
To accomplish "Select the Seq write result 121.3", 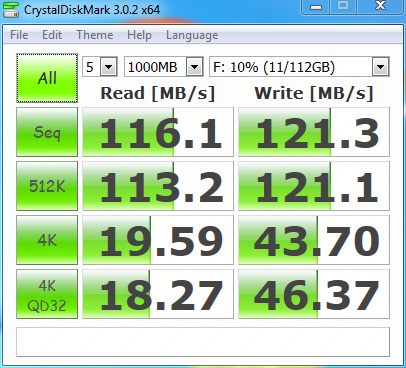I will [314, 132].
